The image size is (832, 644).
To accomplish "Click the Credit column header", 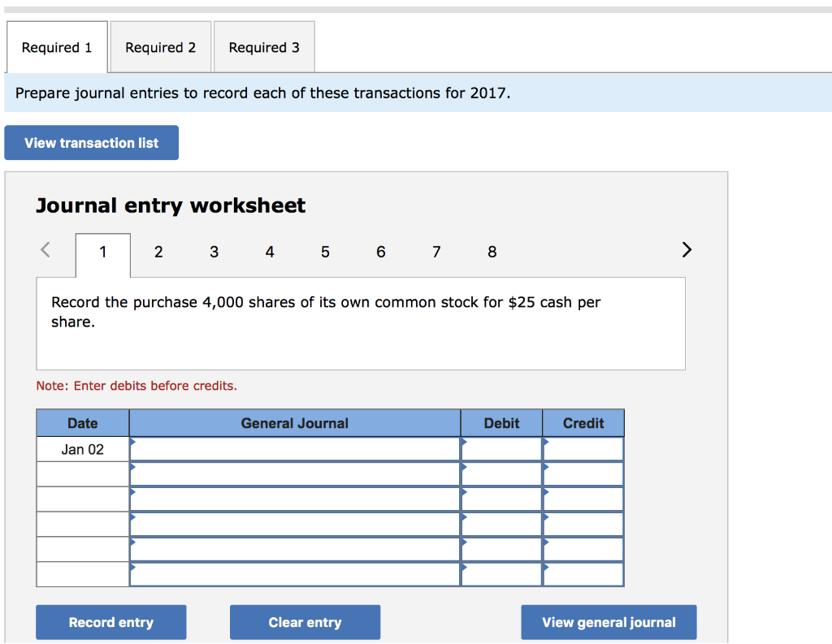I will click(583, 423).
